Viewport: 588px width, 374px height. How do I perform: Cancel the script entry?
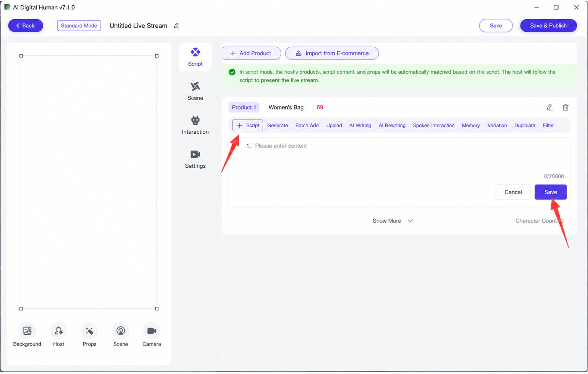tap(513, 192)
